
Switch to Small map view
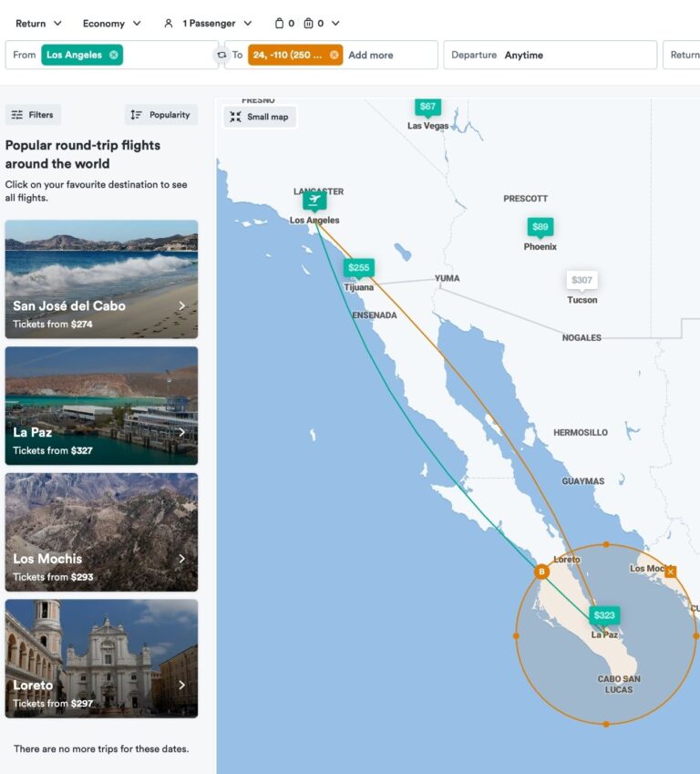(260, 117)
